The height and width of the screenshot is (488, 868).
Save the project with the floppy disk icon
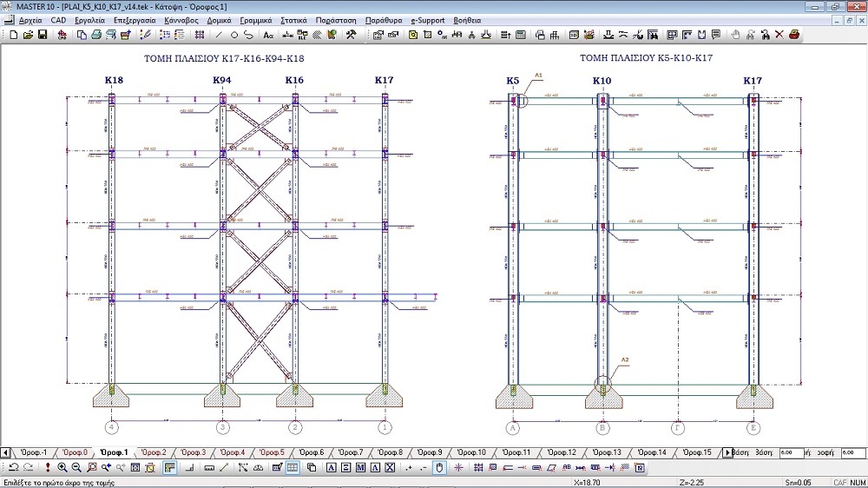pyautogui.click(x=43, y=35)
